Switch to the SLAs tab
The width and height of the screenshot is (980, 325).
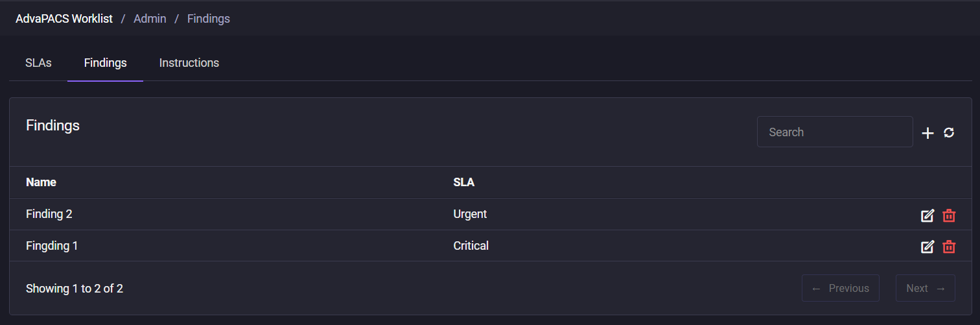point(38,63)
